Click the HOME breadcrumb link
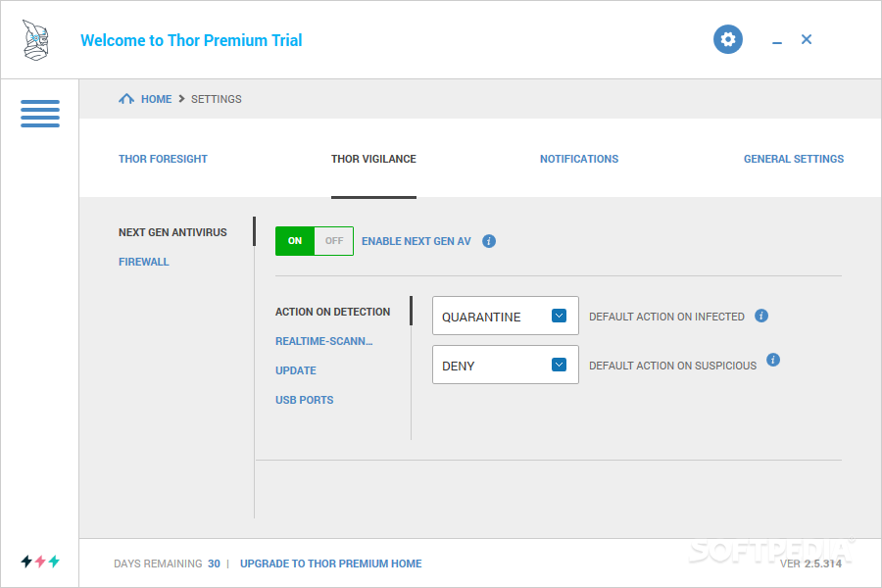 (157, 99)
